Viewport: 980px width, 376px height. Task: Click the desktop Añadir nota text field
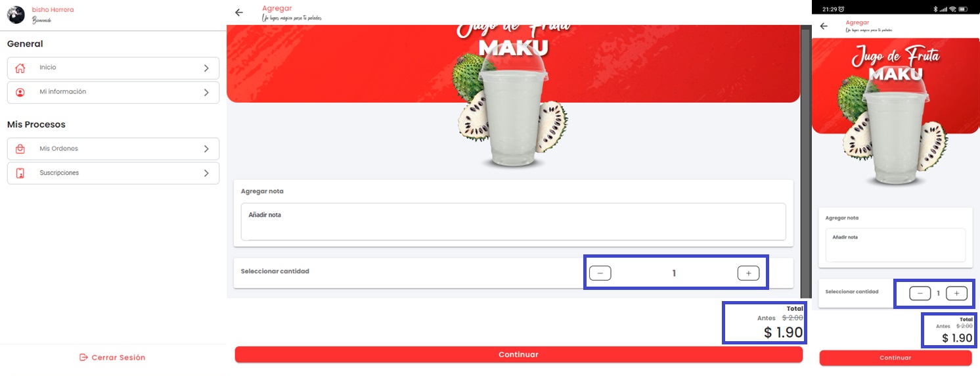click(514, 222)
